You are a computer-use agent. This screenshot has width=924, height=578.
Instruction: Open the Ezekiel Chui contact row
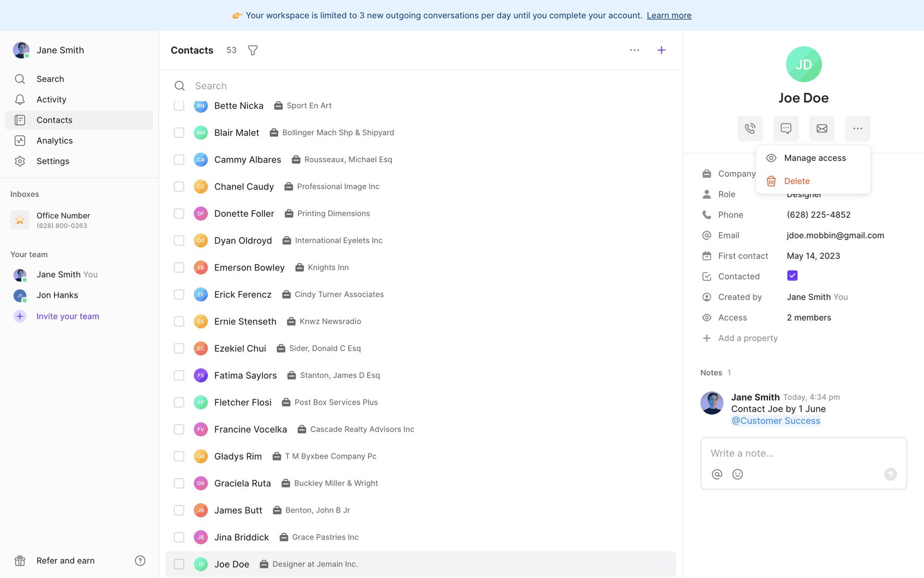(421, 348)
